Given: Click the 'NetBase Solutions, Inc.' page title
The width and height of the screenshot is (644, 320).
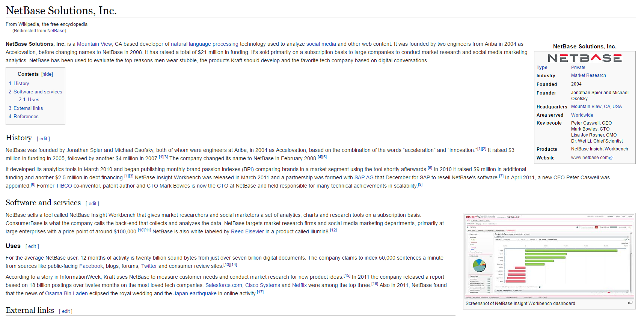Looking at the screenshot, I should tap(61, 11).
